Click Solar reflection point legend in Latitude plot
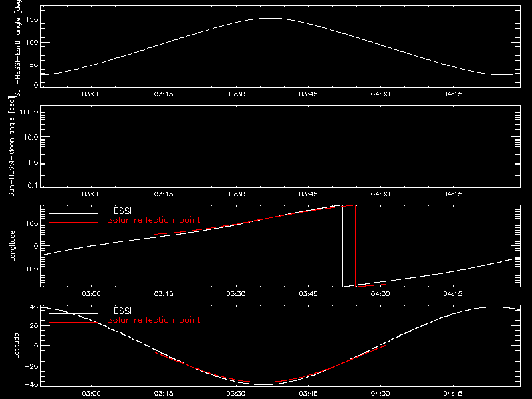532x399 pixels. (x=154, y=320)
